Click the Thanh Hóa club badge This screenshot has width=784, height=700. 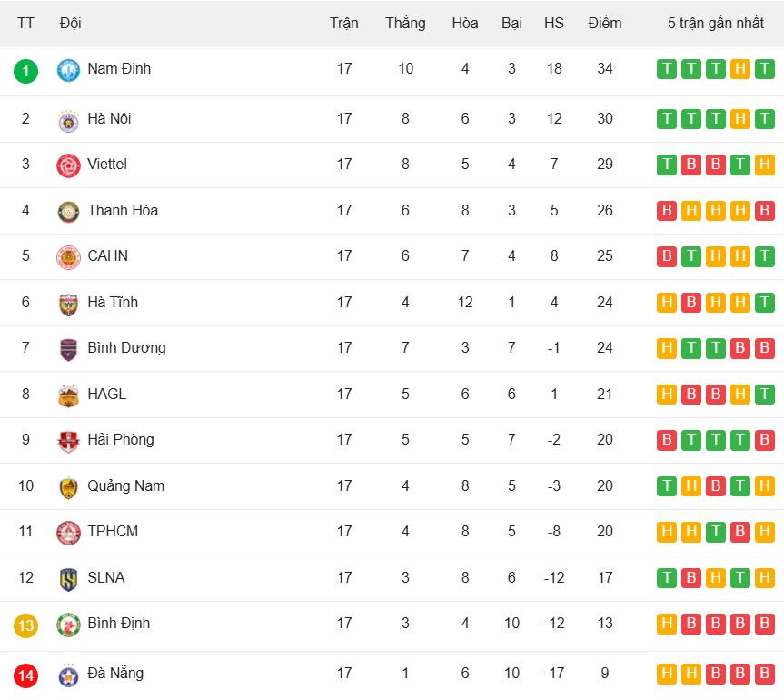tap(68, 212)
